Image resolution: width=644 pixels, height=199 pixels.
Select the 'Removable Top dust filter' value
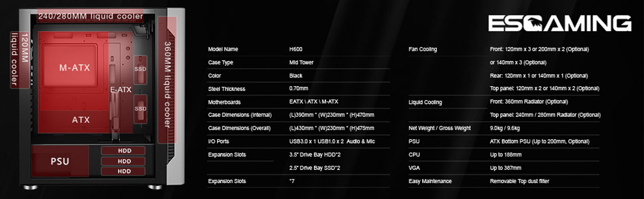coord(519,181)
